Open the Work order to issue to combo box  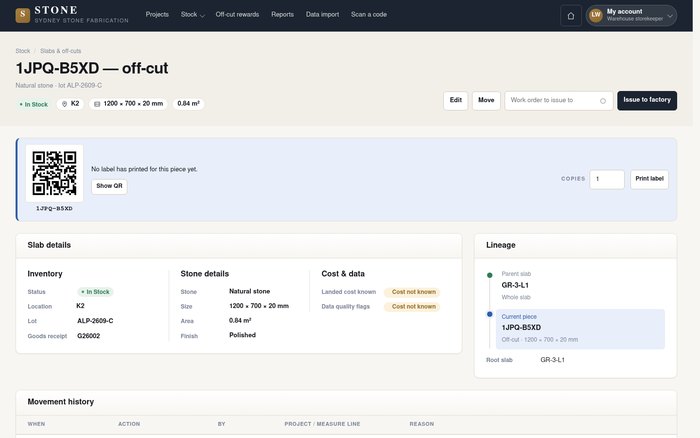tap(558, 101)
